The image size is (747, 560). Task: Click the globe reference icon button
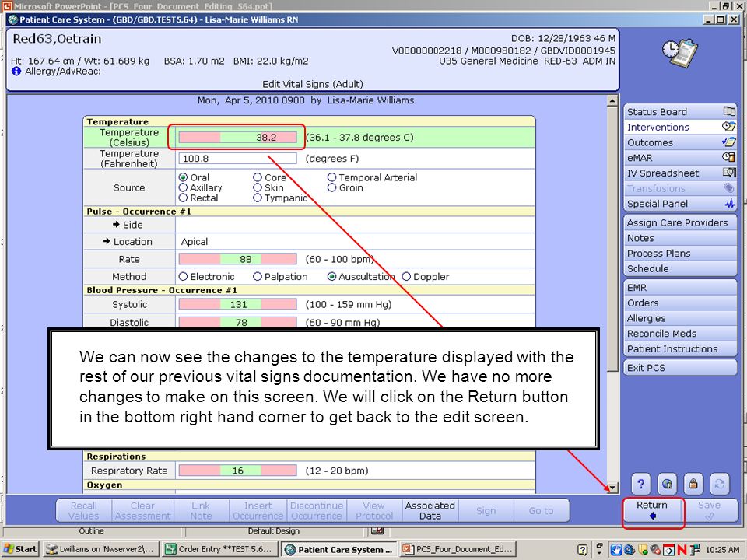tap(667, 484)
